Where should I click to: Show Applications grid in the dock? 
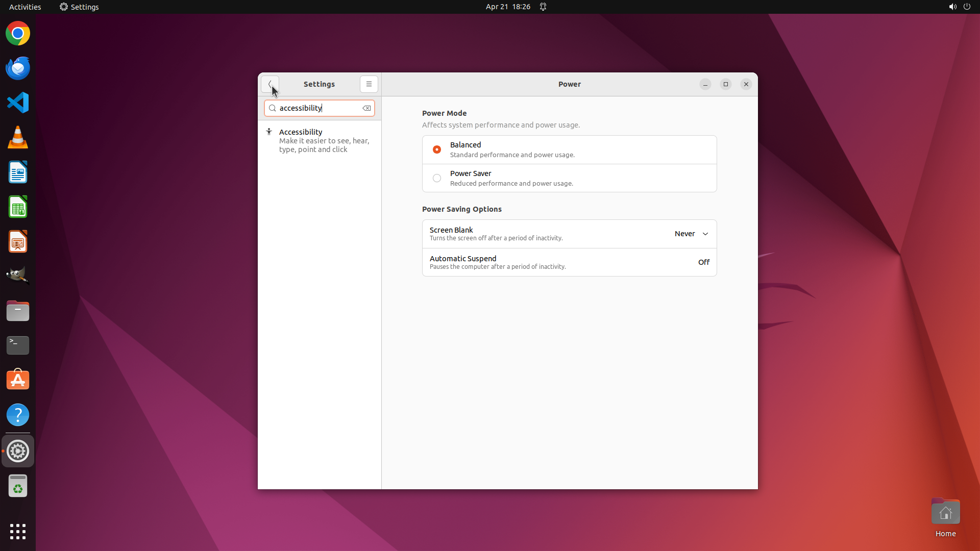click(18, 531)
